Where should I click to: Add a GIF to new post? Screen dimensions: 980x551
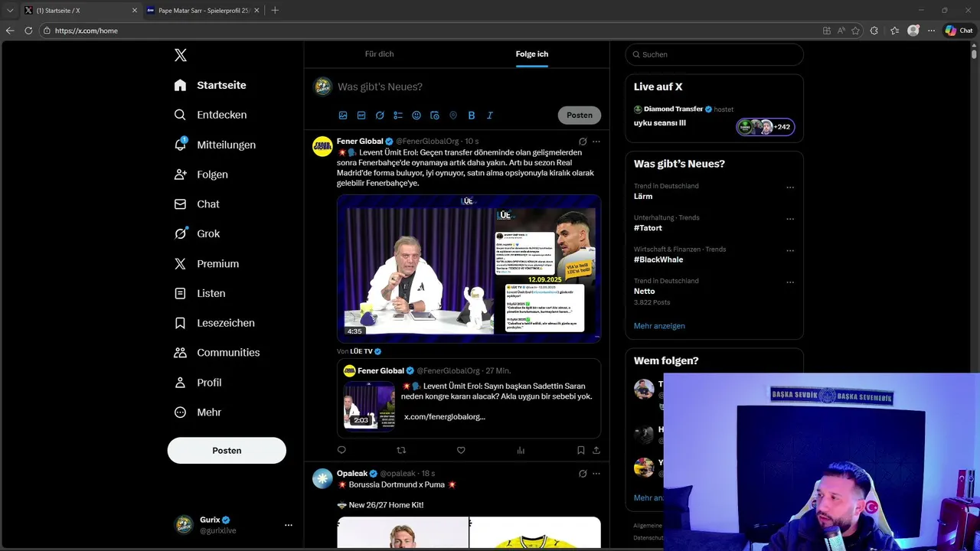(361, 116)
